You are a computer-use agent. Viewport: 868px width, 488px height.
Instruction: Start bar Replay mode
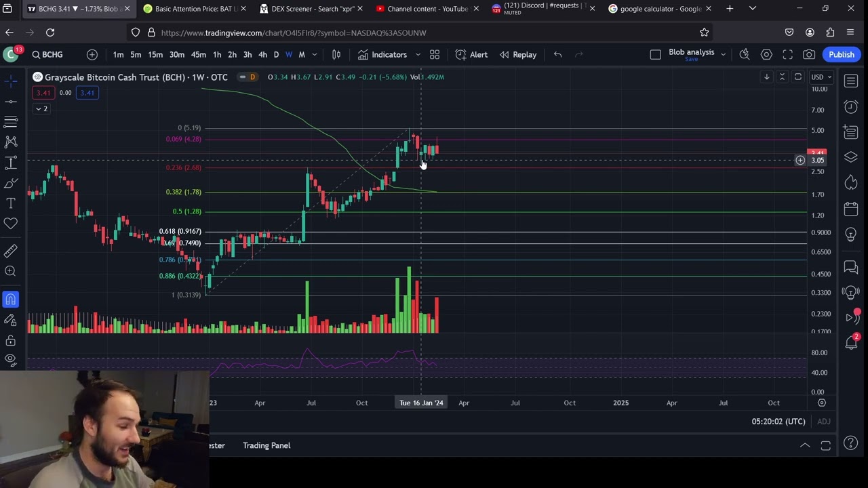coord(518,55)
